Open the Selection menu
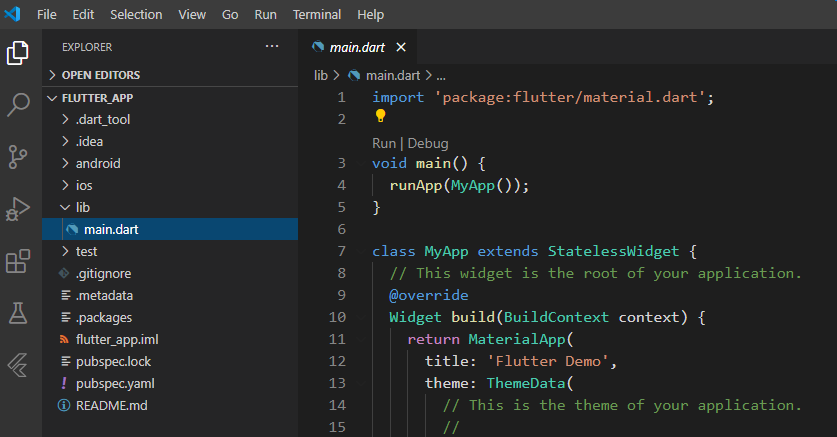837x437 pixels. 135,15
